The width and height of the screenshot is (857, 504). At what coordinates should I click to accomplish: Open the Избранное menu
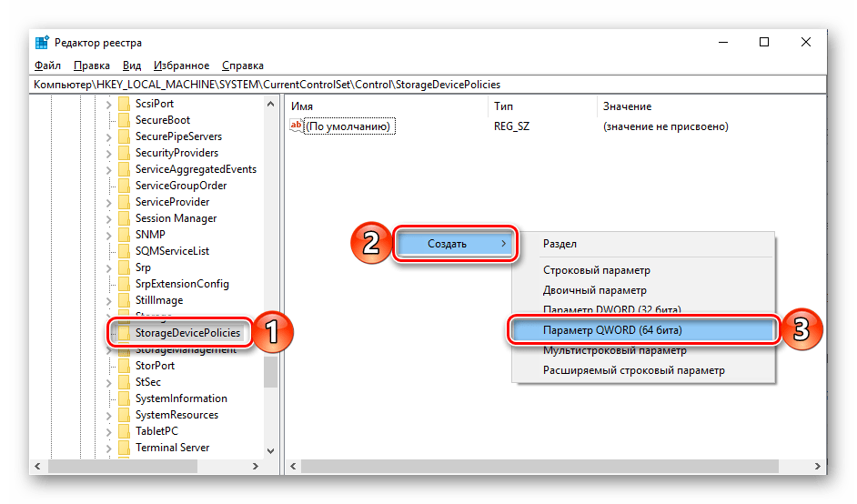pyautogui.click(x=181, y=66)
